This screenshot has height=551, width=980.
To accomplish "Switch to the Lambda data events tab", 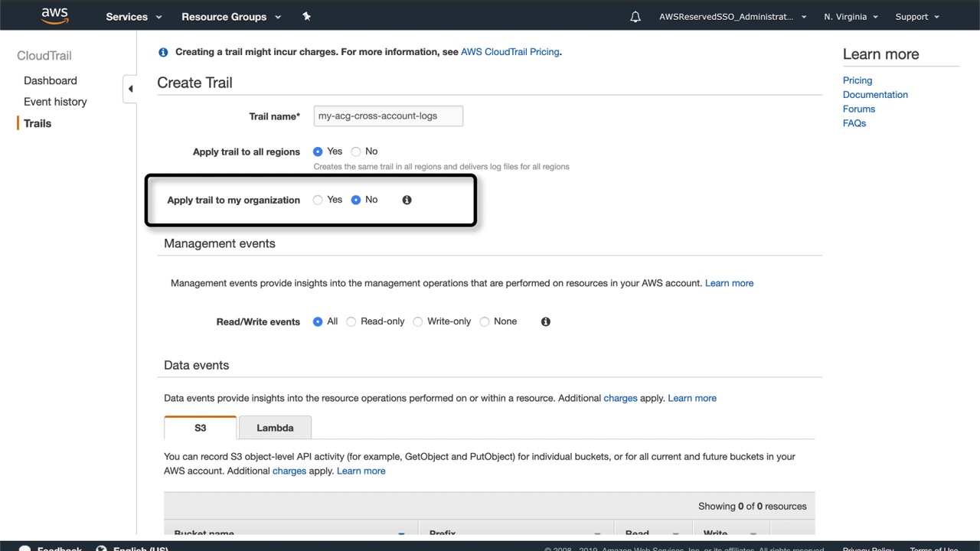I will tap(275, 428).
